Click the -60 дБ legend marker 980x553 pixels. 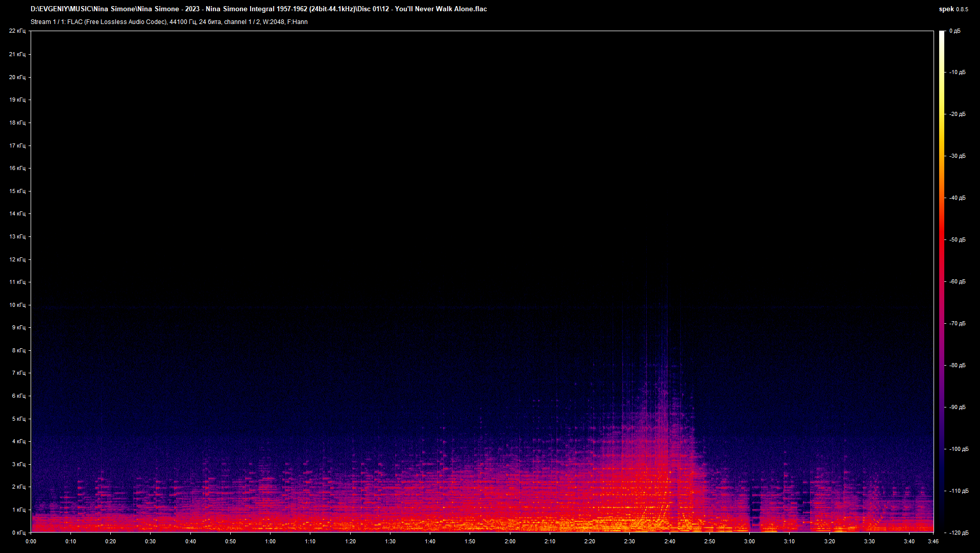click(x=957, y=281)
